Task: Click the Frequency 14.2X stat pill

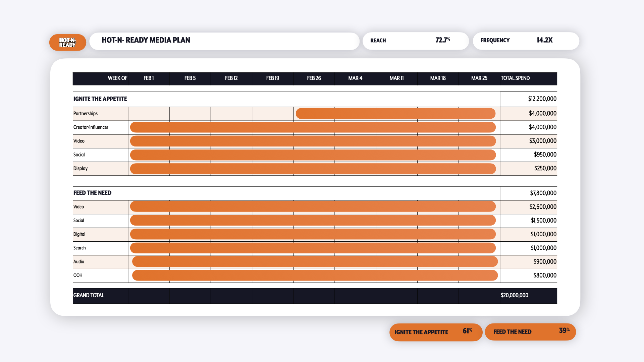Action: [526, 41]
